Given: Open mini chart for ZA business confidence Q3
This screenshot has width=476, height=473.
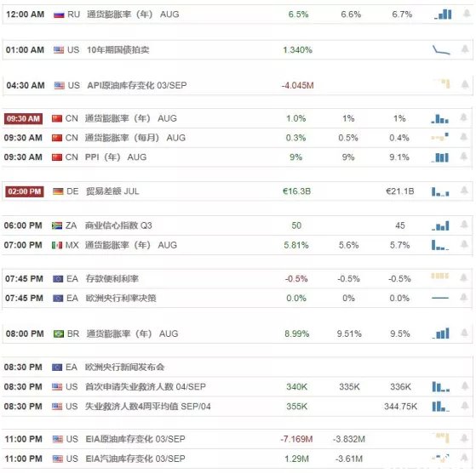Looking at the screenshot, I should (x=440, y=226).
